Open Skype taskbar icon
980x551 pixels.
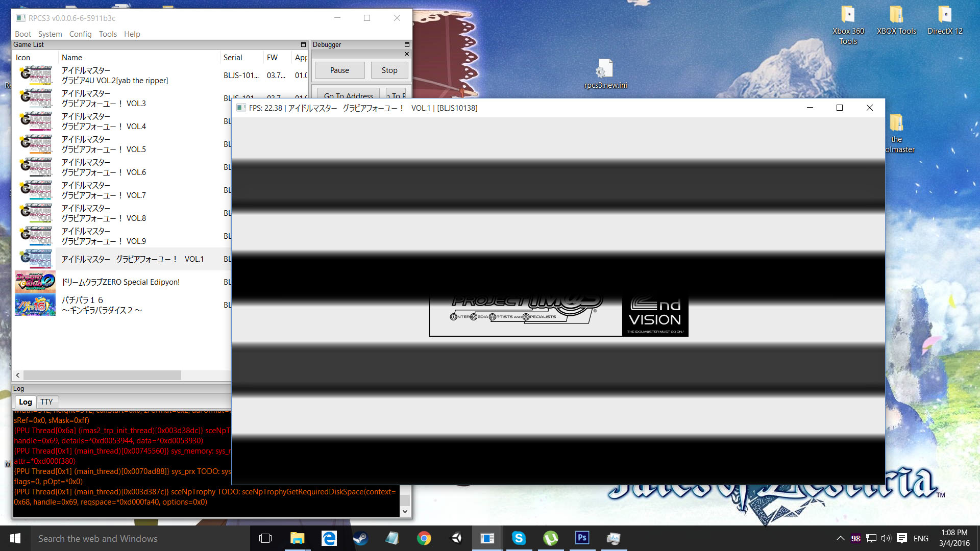point(519,538)
